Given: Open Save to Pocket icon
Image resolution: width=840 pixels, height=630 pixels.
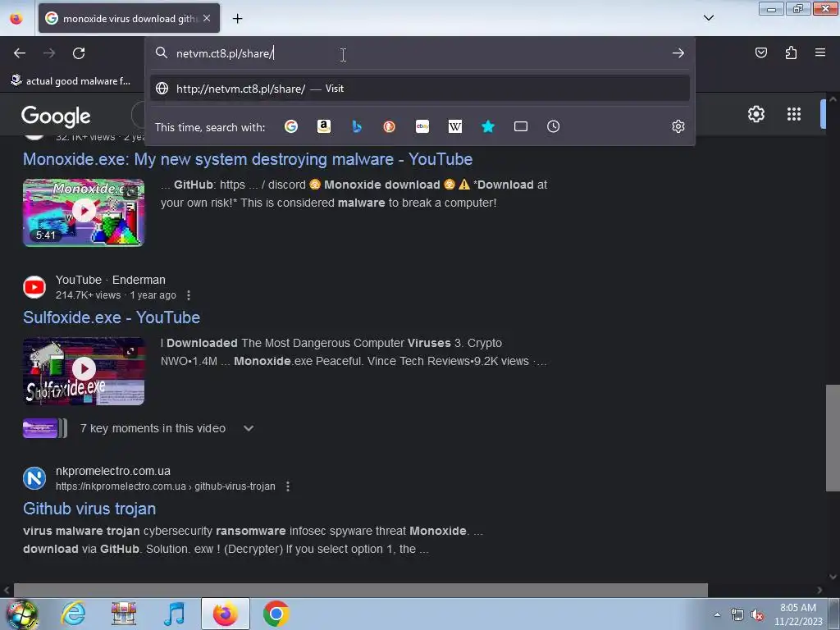Looking at the screenshot, I should point(760,52).
